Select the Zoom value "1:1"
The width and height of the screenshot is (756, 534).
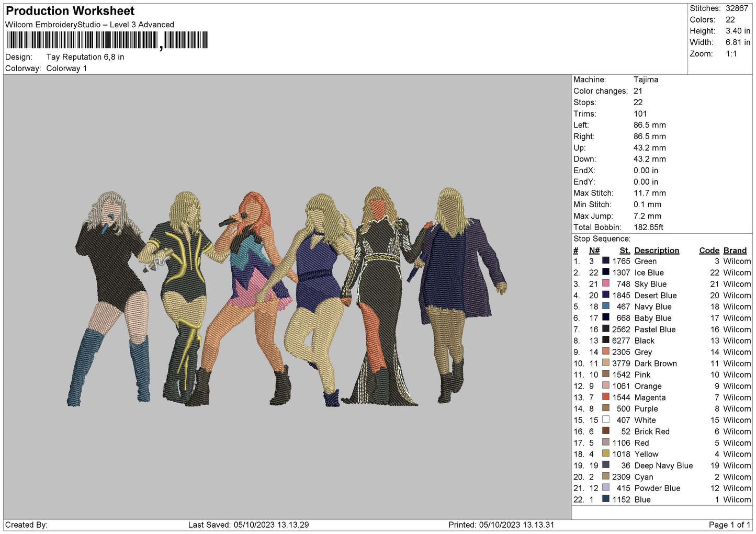[x=731, y=54]
